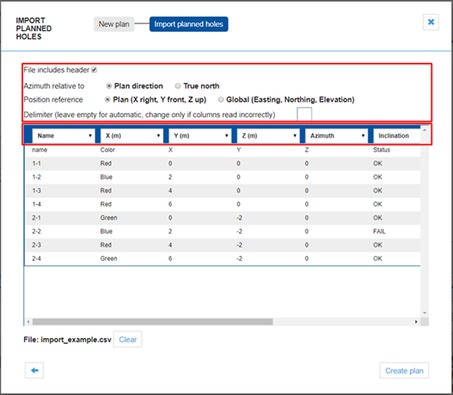The width and height of the screenshot is (453, 395).
Task: Click the horizontal scrollbar right arrow
Action: (416, 322)
